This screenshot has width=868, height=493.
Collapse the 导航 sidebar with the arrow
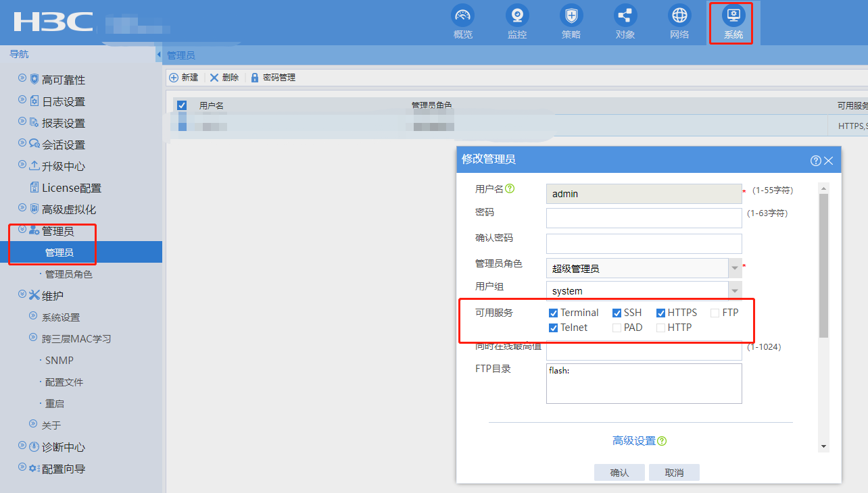tap(158, 55)
